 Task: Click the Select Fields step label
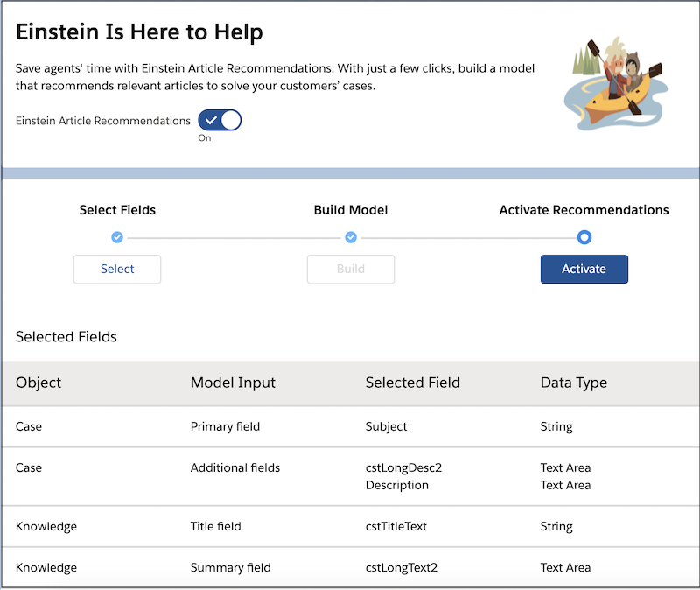click(117, 210)
